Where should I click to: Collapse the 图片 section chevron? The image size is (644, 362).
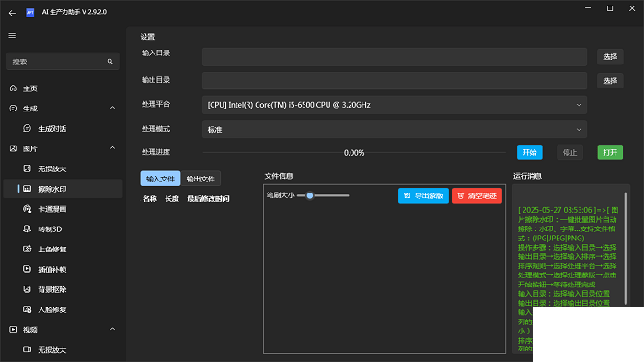pyautogui.click(x=112, y=148)
